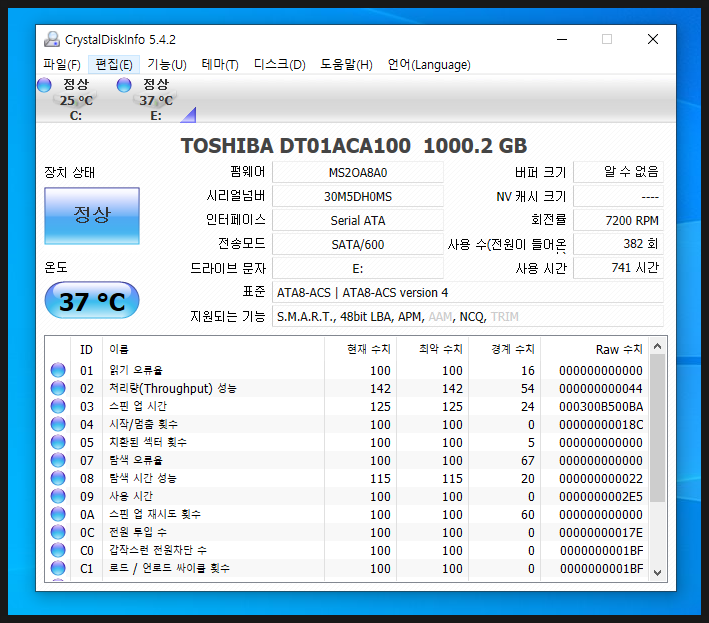The height and width of the screenshot is (623, 709).
Task: Click the drive title TOSHIBA DT01ACA100 1000.2 GB
Action: coord(354,146)
